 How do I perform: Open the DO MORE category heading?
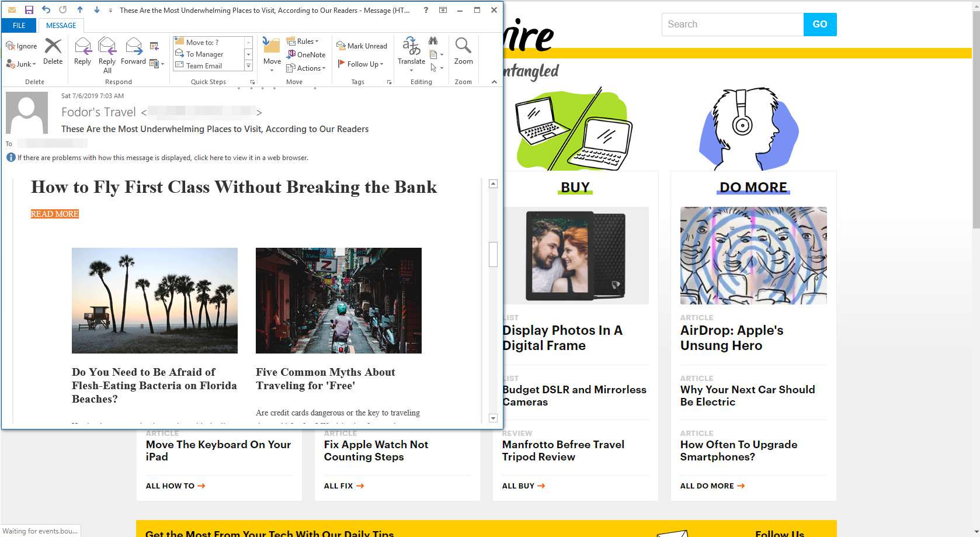(x=753, y=187)
